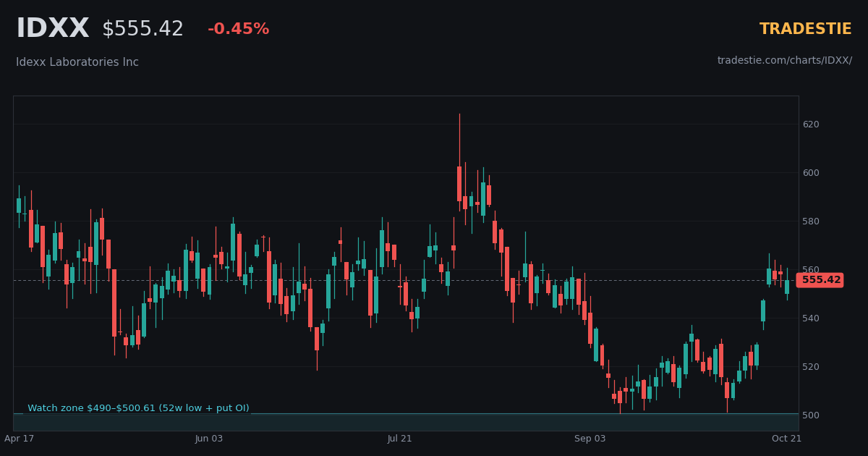This screenshot has height=456, width=868.
Task: Click the 620 price axis label
Action: click(x=811, y=124)
